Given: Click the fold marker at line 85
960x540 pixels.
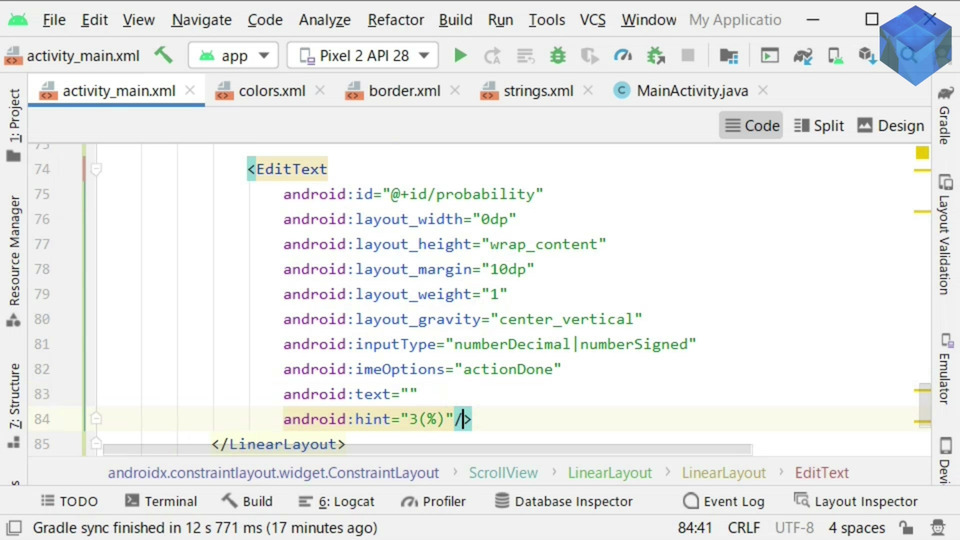Looking at the screenshot, I should pyautogui.click(x=96, y=443).
